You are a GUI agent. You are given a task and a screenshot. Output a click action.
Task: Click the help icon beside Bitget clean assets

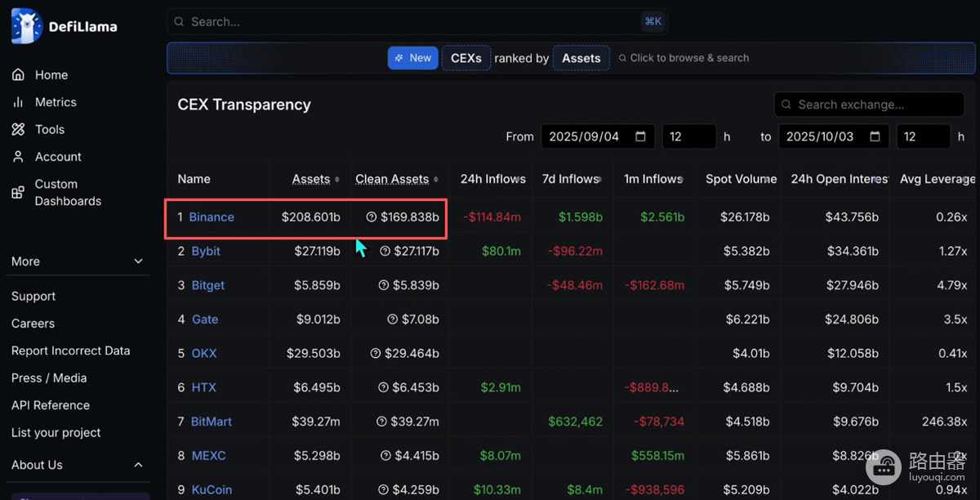pyautogui.click(x=384, y=286)
